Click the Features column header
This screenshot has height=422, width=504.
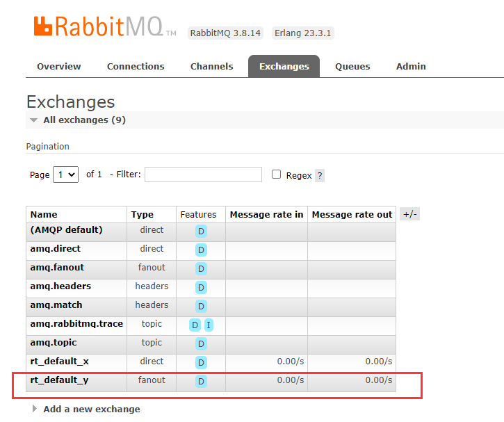pos(198,214)
